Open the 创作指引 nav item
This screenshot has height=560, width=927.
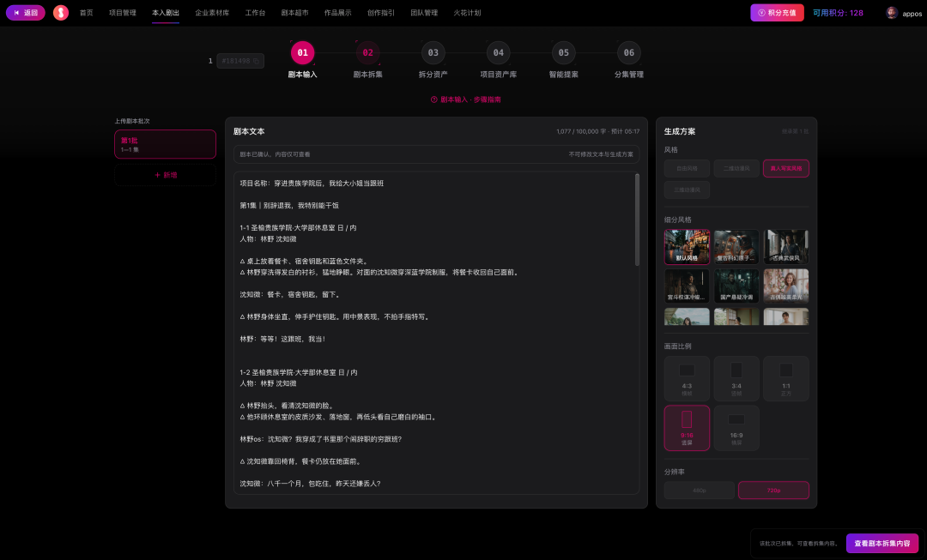click(381, 12)
